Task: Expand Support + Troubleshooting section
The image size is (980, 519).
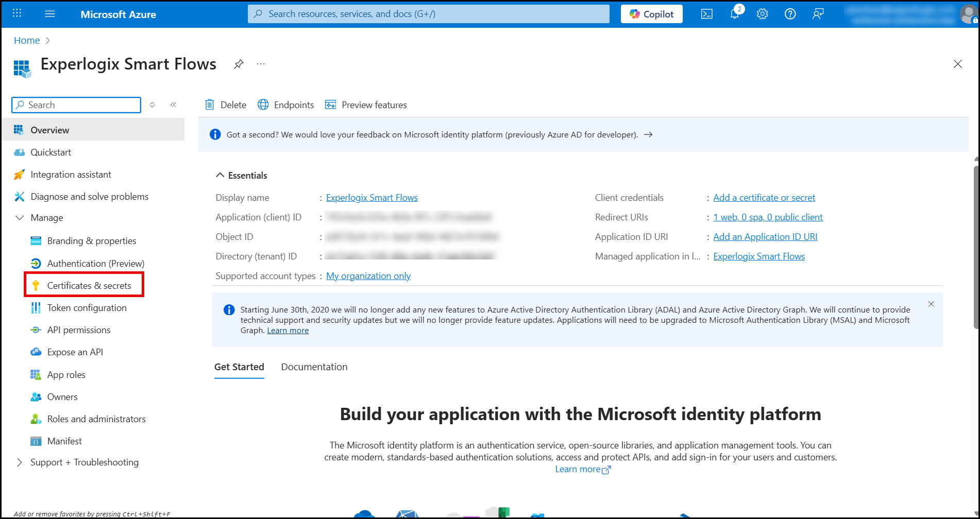Action: point(20,462)
